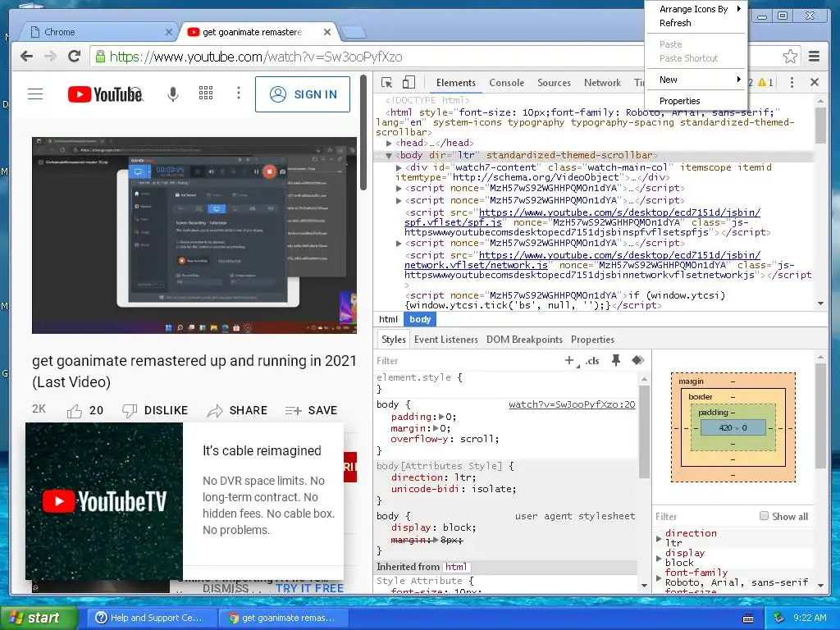Image resolution: width=840 pixels, height=630 pixels.
Task: Click TRY IT FREE in YouTube TV promo
Action: 309,588
